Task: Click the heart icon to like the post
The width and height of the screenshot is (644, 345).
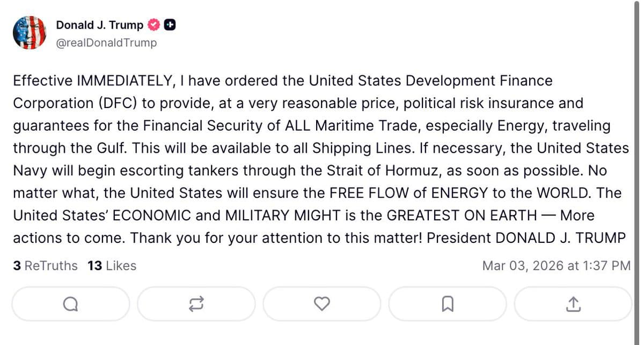Action: [321, 304]
